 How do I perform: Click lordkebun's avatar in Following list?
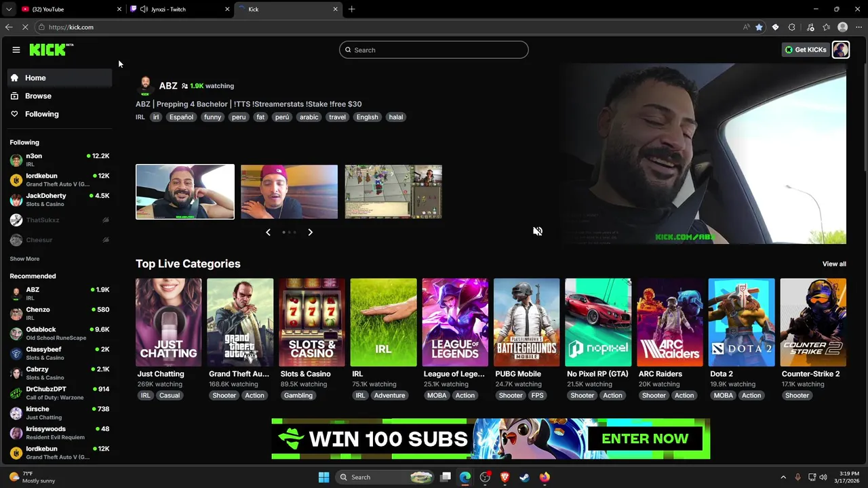pos(16,180)
